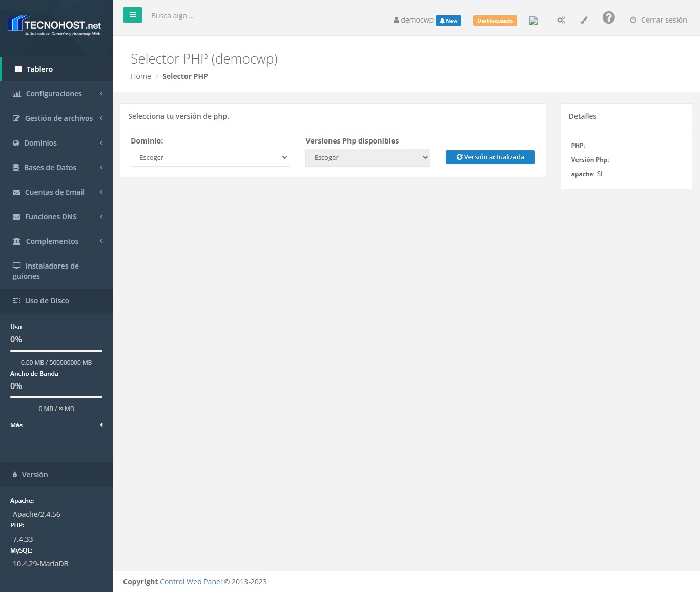Open the Control Web Panel footer link

point(191,582)
